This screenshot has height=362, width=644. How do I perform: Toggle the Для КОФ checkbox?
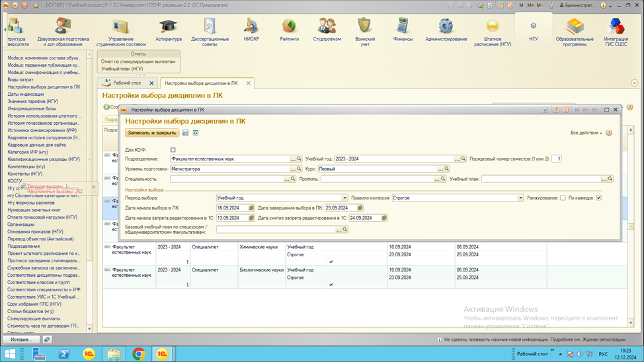(x=173, y=150)
